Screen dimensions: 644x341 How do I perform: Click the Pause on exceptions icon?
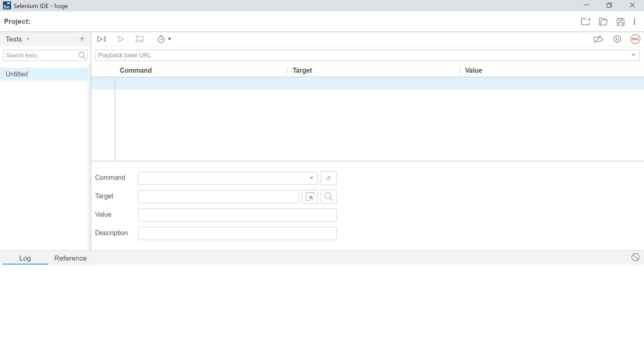(617, 39)
